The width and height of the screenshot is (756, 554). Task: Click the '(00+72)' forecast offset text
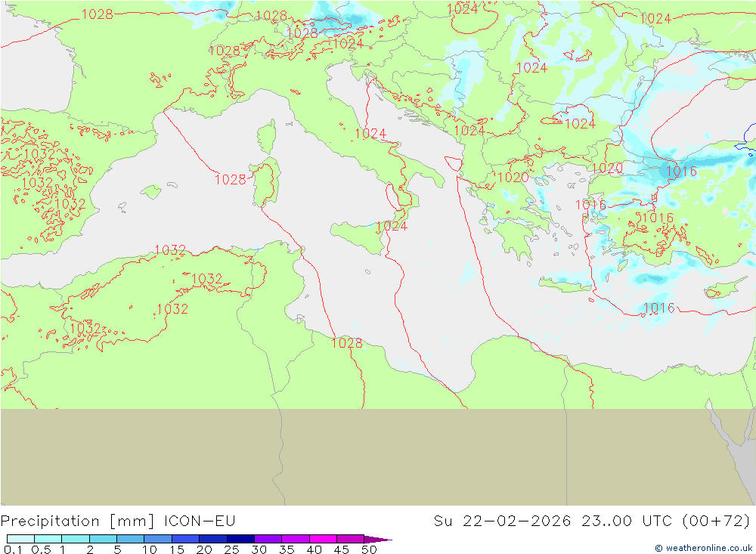click(x=717, y=522)
